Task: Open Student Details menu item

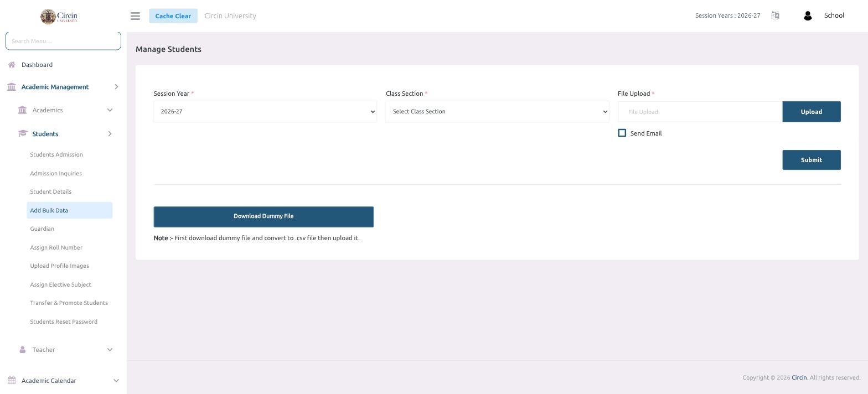Action: [51, 191]
